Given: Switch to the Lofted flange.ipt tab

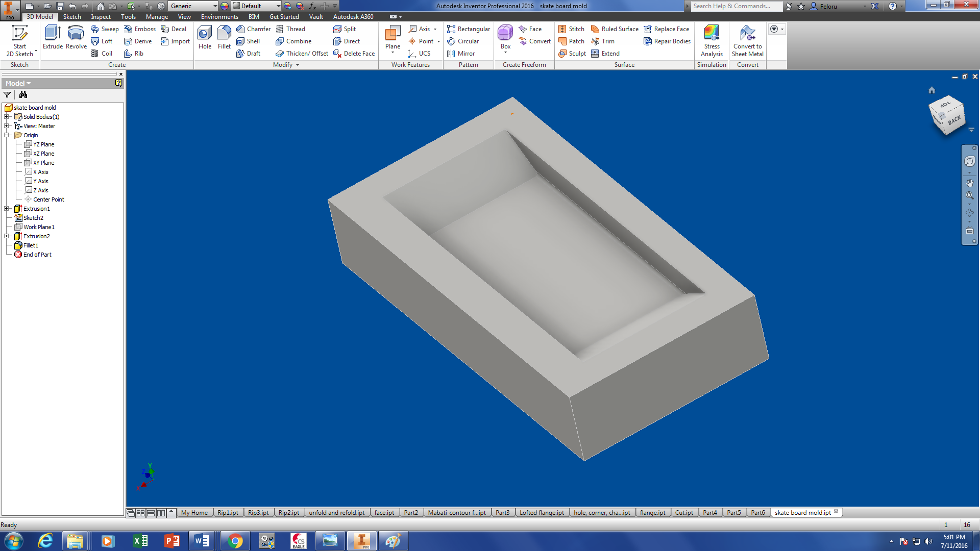Looking at the screenshot, I should click(542, 513).
